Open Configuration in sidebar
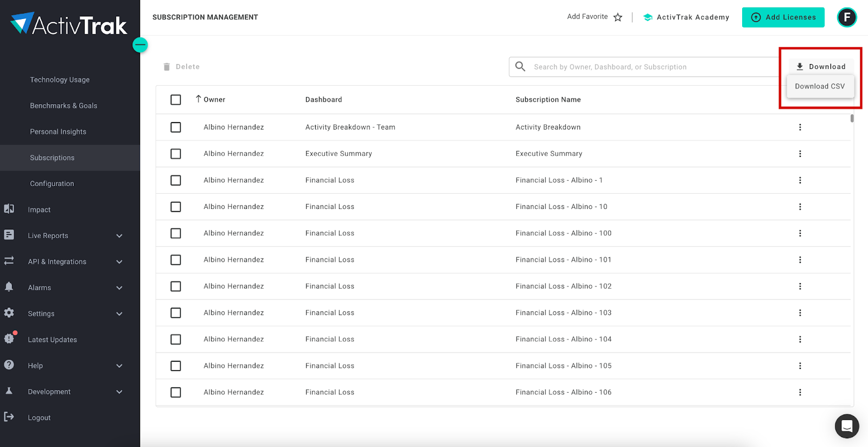This screenshot has height=447, width=868. (x=52, y=184)
